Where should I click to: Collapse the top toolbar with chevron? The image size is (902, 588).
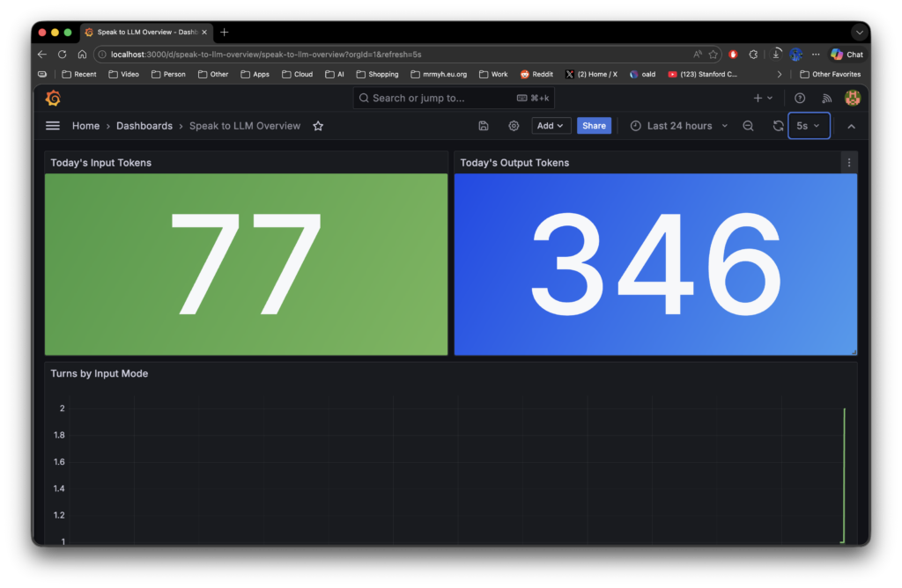click(x=851, y=126)
